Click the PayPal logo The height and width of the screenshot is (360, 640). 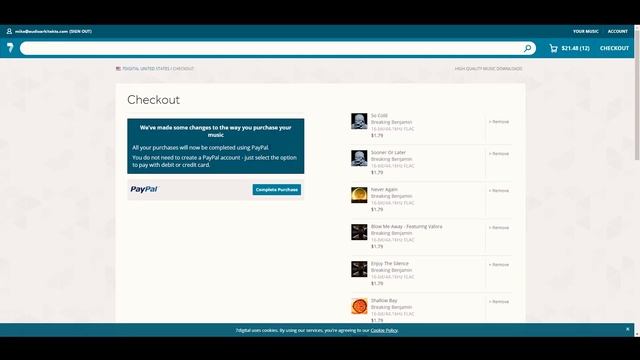point(144,189)
